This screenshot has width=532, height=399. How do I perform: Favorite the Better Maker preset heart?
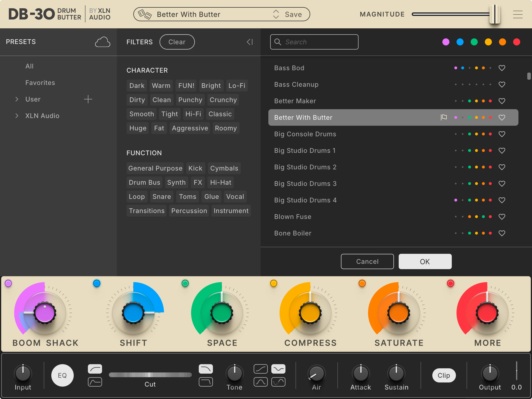(x=502, y=101)
